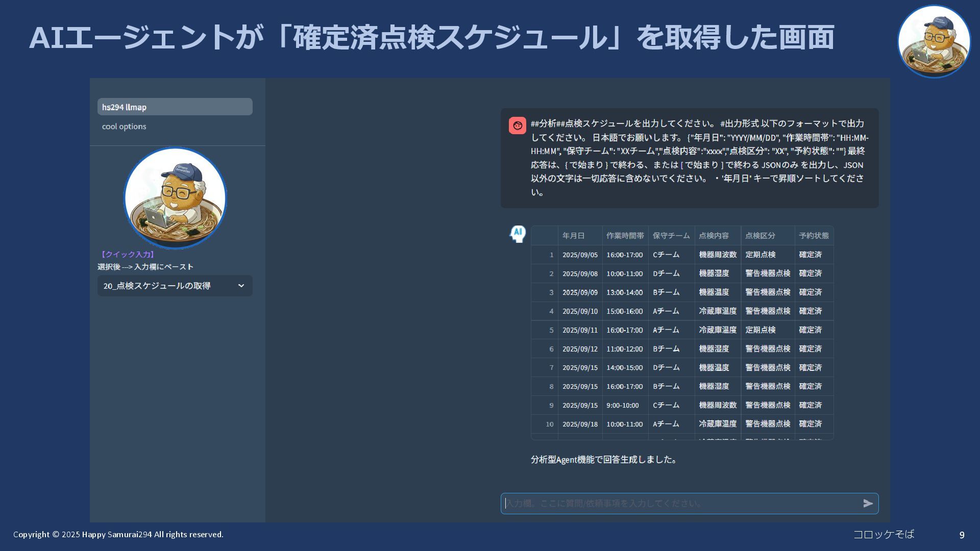Click sidebar soba mascot avatar image
This screenshot has width=980, height=551.
pyautogui.click(x=175, y=198)
